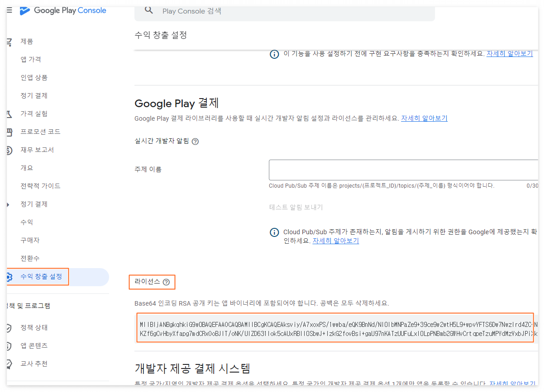Click 자세히 알아보기 link under 개발자 제공 결제 시스템

(x=513, y=383)
